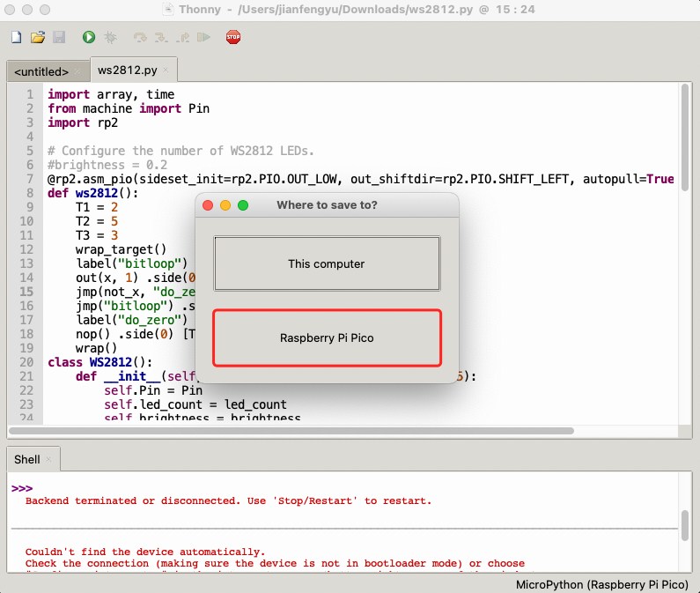Click the editor horizontal scrollbar thumb
The height and width of the screenshot is (593, 700).
click(291, 431)
